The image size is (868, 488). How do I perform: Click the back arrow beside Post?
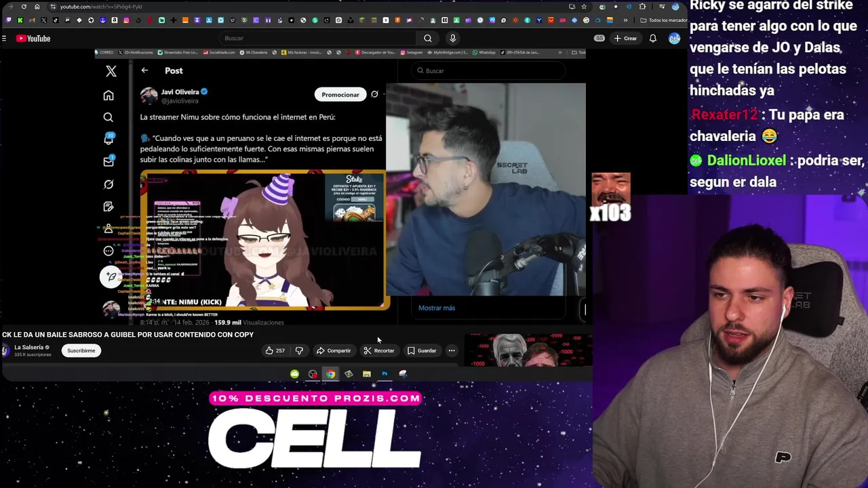(144, 70)
